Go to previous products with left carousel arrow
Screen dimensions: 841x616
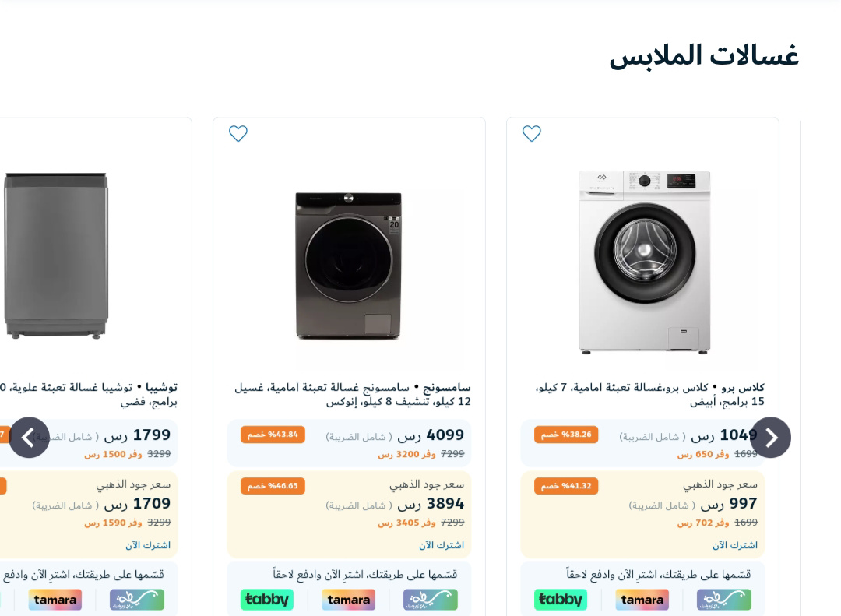coord(29,438)
